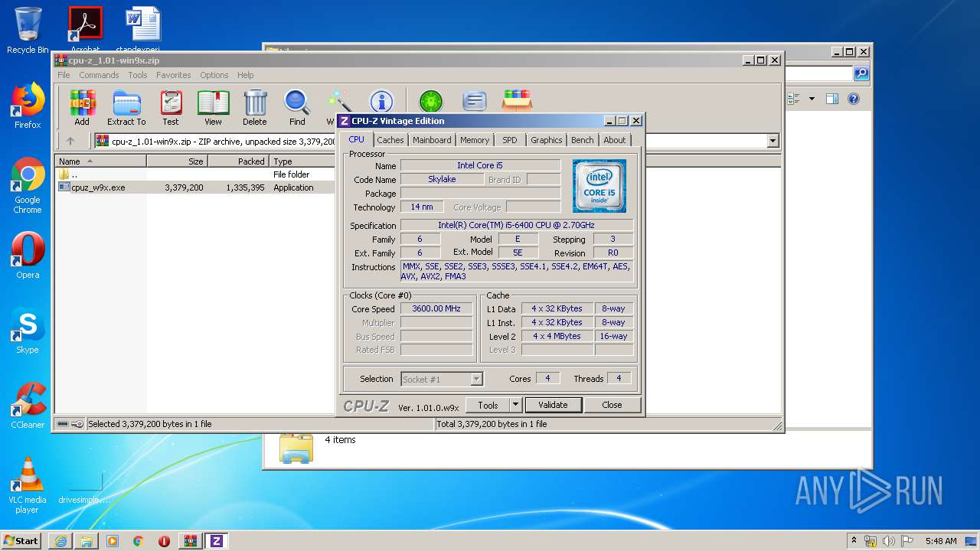Switch to the Bench tab

582,140
